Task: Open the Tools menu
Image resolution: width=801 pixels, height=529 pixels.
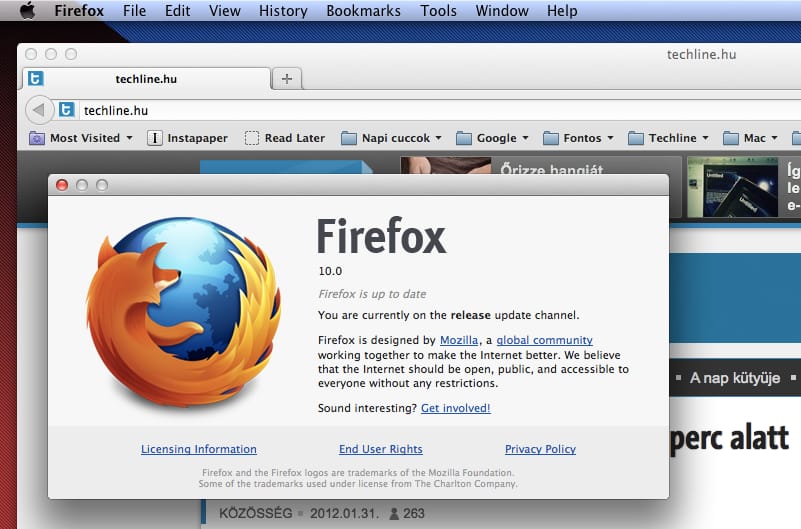Action: [x=438, y=10]
